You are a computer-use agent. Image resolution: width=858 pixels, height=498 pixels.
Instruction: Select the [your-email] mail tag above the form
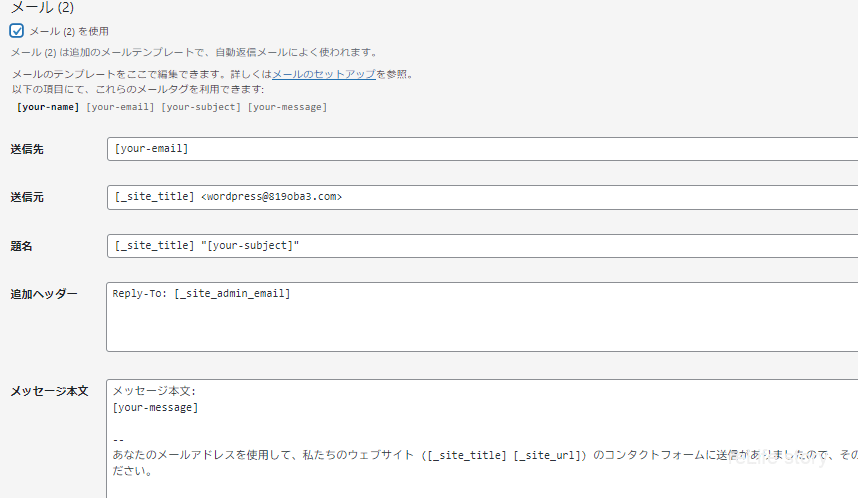click(120, 107)
